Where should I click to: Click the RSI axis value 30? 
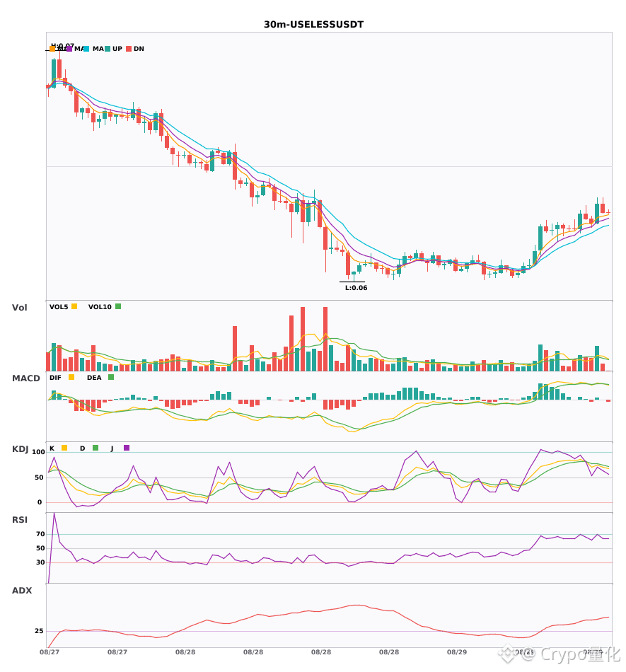coord(41,562)
